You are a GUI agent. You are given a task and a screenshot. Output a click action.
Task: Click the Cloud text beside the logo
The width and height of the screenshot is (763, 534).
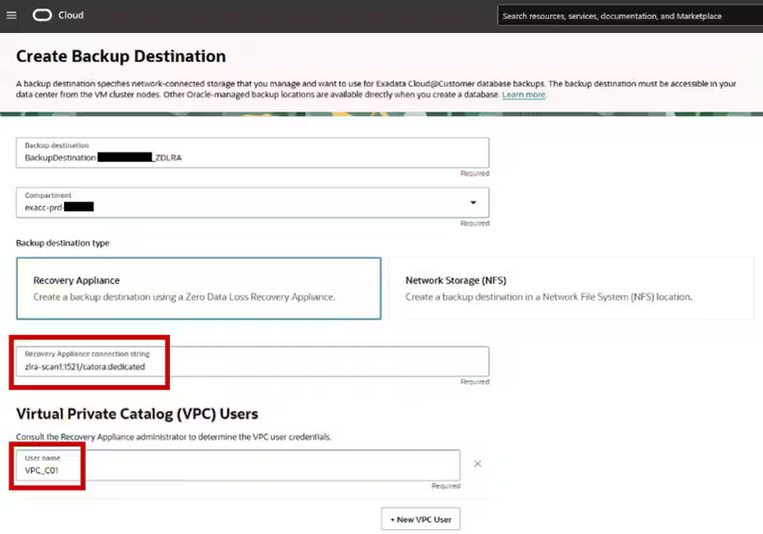coord(71,16)
